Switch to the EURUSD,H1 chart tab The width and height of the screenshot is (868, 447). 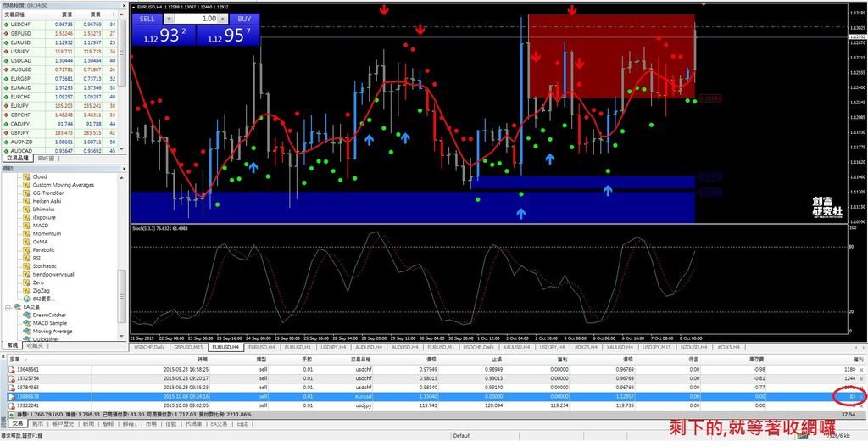coord(298,347)
